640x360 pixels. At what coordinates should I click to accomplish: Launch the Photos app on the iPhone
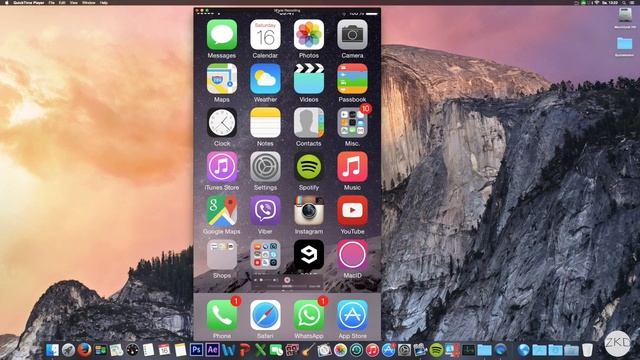309,35
